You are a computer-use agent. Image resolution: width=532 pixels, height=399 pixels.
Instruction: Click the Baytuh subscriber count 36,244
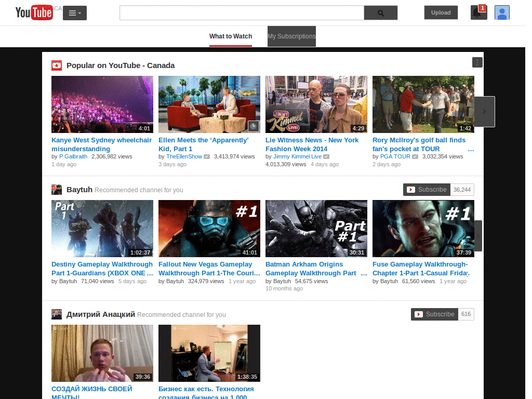[462, 190]
